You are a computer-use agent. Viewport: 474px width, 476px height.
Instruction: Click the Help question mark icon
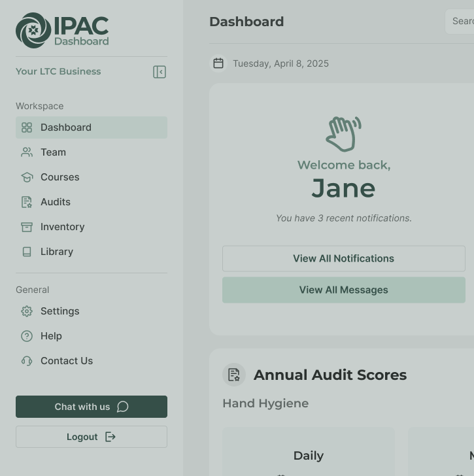click(27, 336)
